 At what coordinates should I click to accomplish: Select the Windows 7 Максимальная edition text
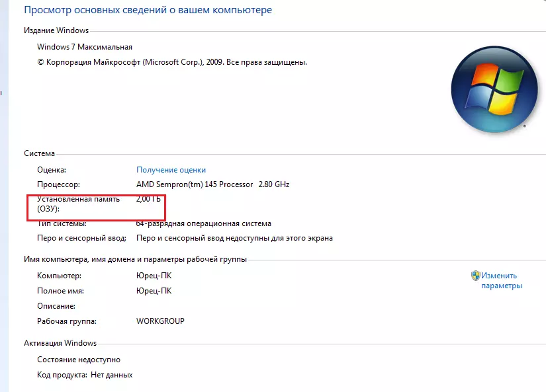85,47
